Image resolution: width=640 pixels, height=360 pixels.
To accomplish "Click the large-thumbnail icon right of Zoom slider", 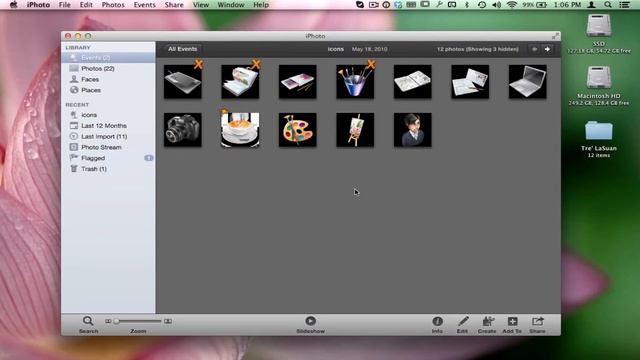I will click(x=168, y=321).
